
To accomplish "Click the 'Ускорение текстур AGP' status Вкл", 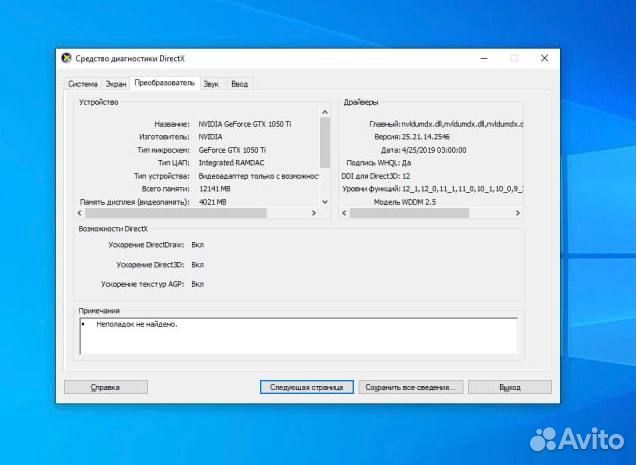I will click(198, 284).
